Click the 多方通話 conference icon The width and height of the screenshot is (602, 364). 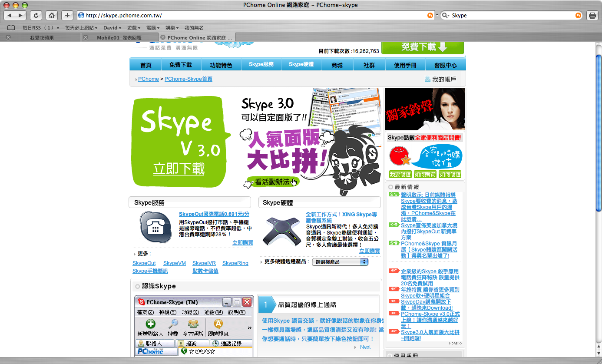[x=193, y=324]
